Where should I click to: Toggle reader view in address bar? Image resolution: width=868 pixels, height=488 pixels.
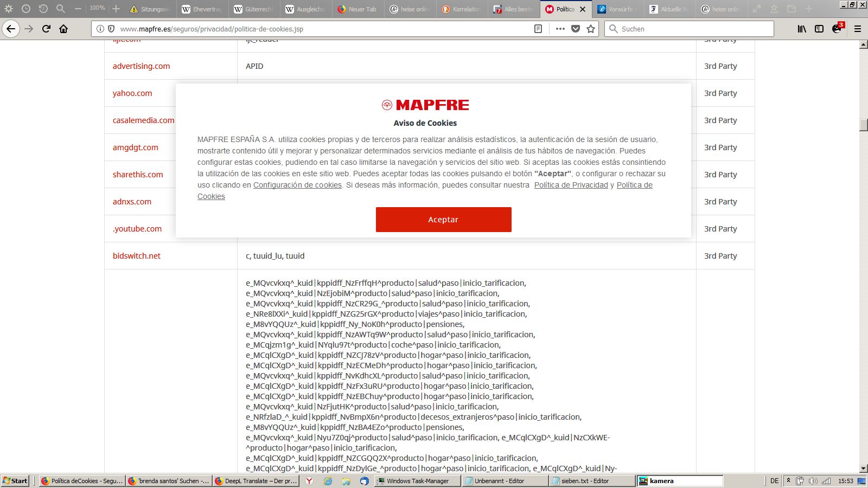538,29
